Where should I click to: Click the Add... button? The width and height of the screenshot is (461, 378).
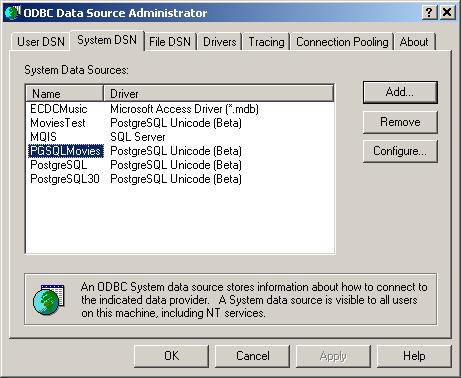(x=400, y=92)
